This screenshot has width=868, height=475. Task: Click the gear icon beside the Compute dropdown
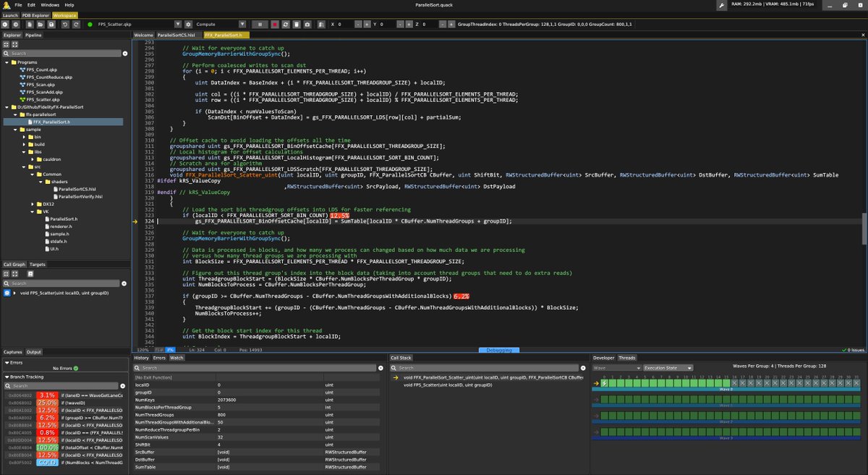(187, 24)
